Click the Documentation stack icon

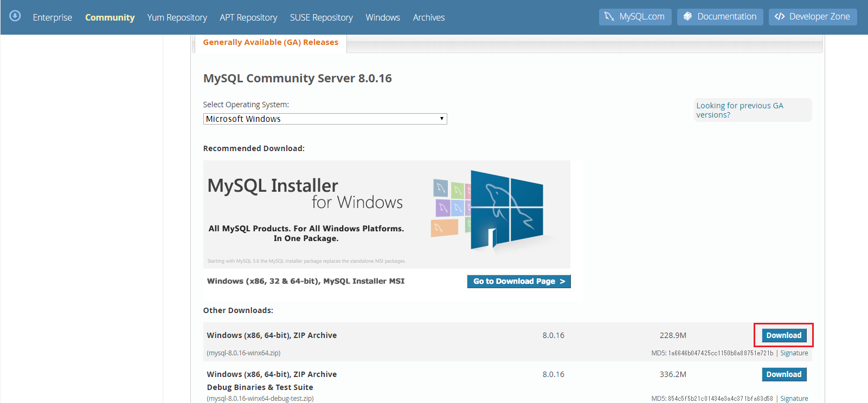point(687,17)
